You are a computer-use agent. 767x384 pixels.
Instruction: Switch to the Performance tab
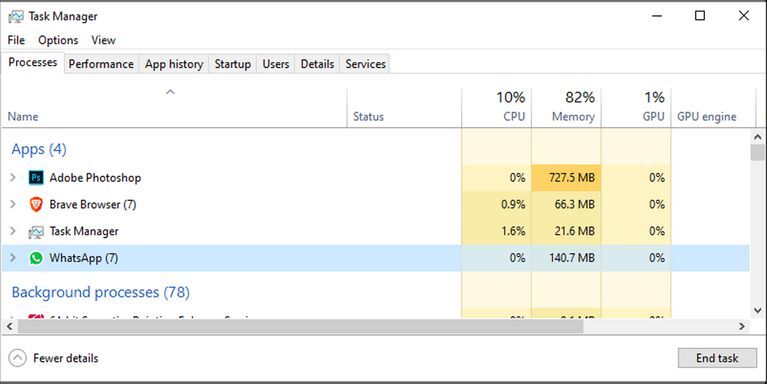pos(101,64)
